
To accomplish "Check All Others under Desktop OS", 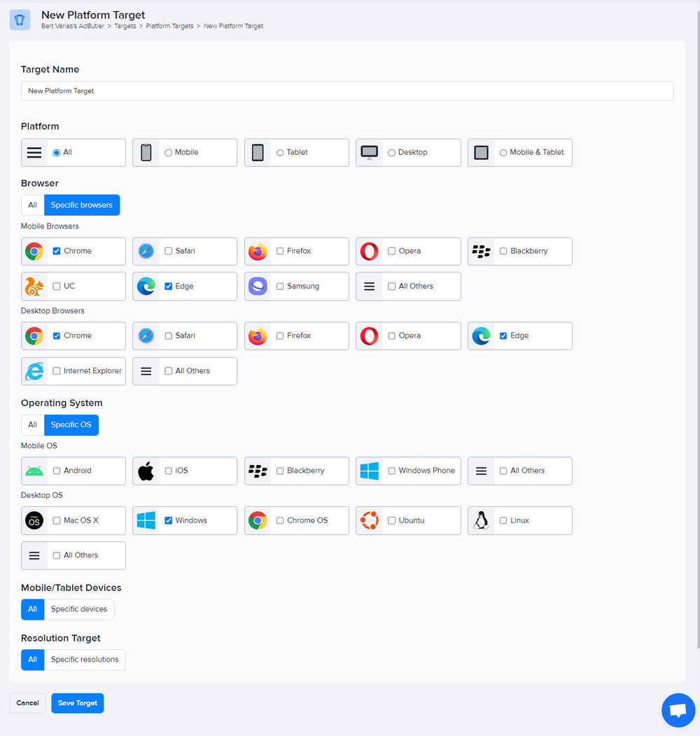I will 56,556.
